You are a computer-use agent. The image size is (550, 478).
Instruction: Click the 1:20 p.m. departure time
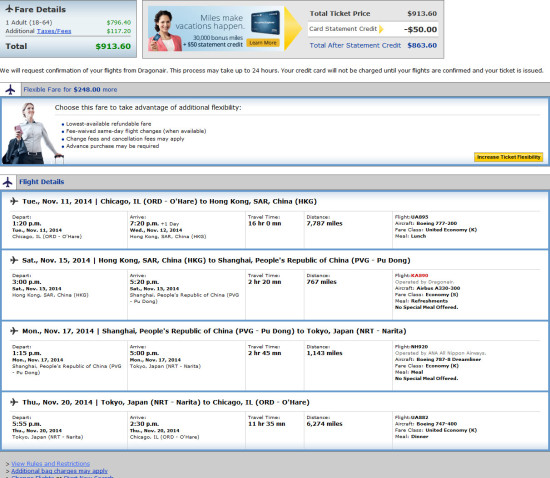coord(27,223)
